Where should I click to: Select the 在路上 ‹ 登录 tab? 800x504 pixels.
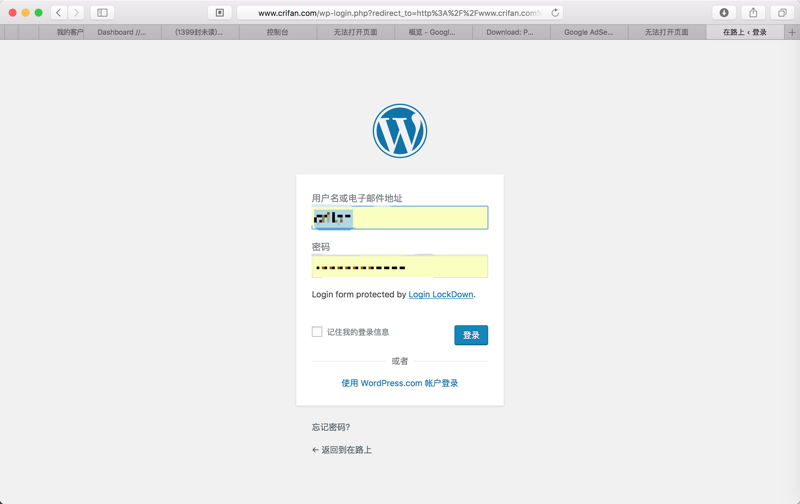pyautogui.click(x=744, y=32)
